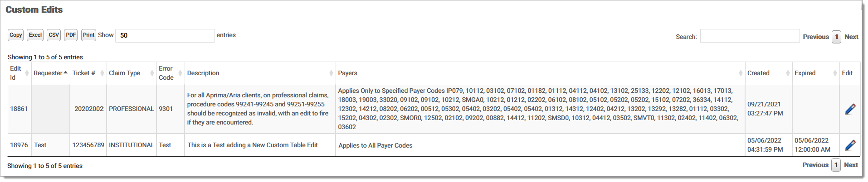Export table to Excel
This screenshot has height=182, width=868.
click(35, 35)
